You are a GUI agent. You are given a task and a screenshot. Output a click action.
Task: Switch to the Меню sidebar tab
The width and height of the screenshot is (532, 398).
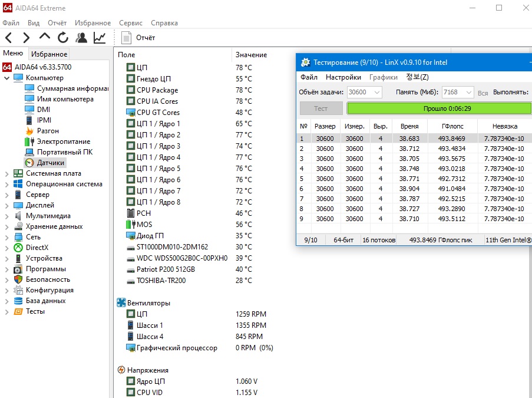point(13,53)
